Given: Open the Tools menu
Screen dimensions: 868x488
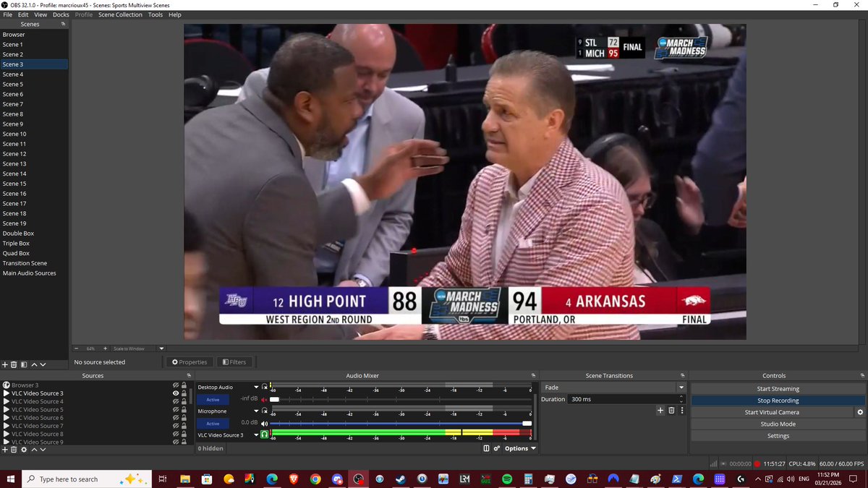Looking at the screenshot, I should (x=156, y=14).
